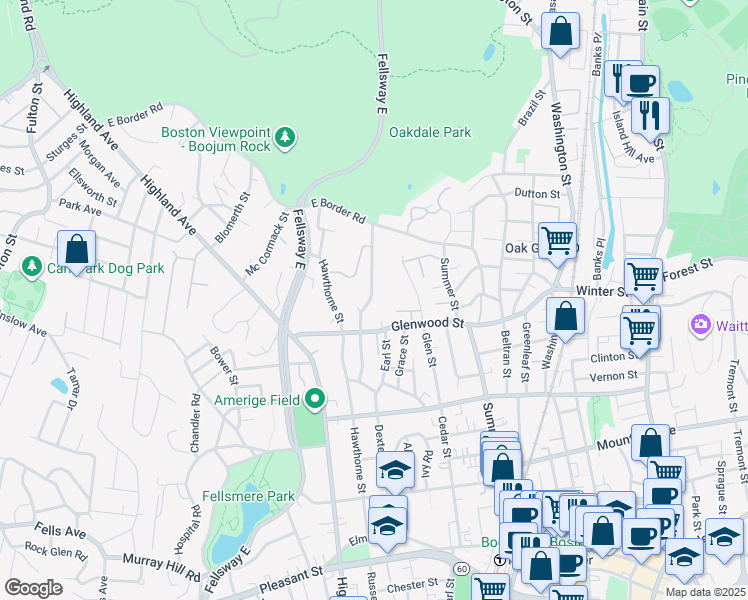
Task: Select the shopping cart marker under Mount Vernon shopping bag
Action: 666,473
